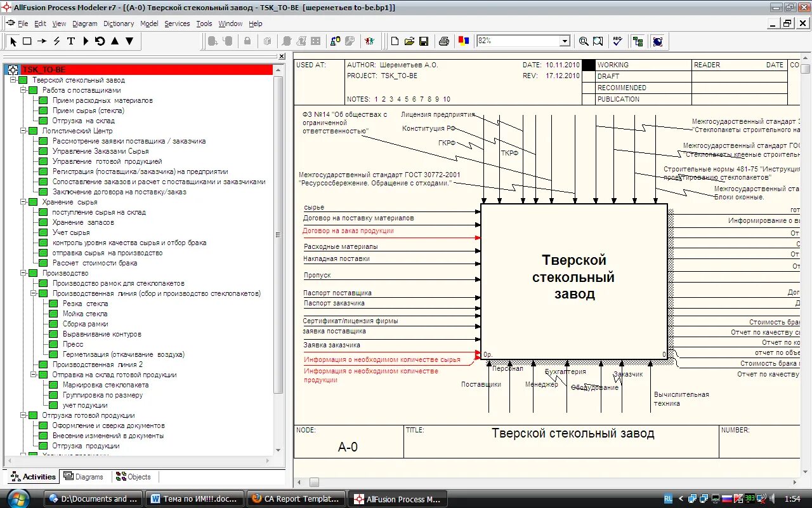Collapse the Тверской стекольный завод node
This screenshot has width=812, height=508.
click(13, 80)
